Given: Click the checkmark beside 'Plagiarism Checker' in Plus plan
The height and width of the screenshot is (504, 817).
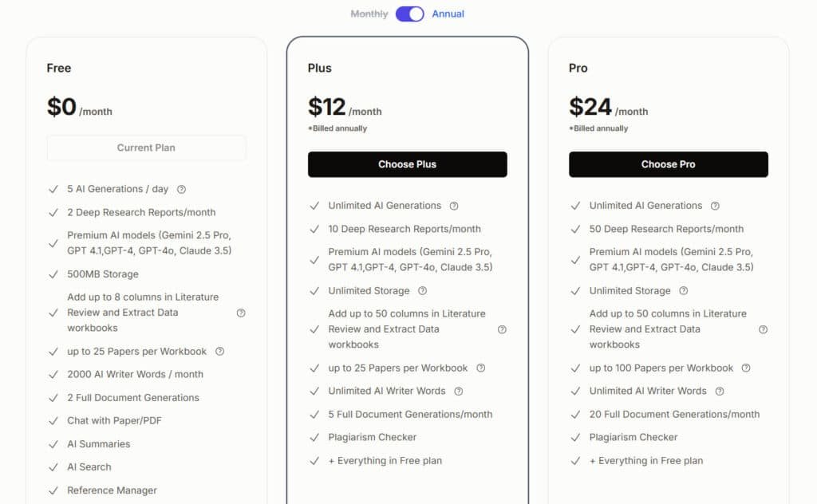Looking at the screenshot, I should point(314,437).
